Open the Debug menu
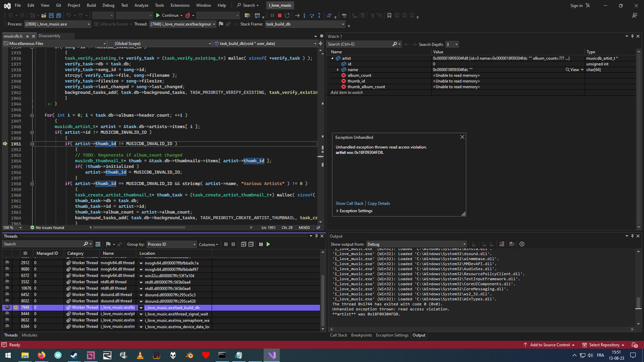Viewport: 644px width, 362px height. 108,5
